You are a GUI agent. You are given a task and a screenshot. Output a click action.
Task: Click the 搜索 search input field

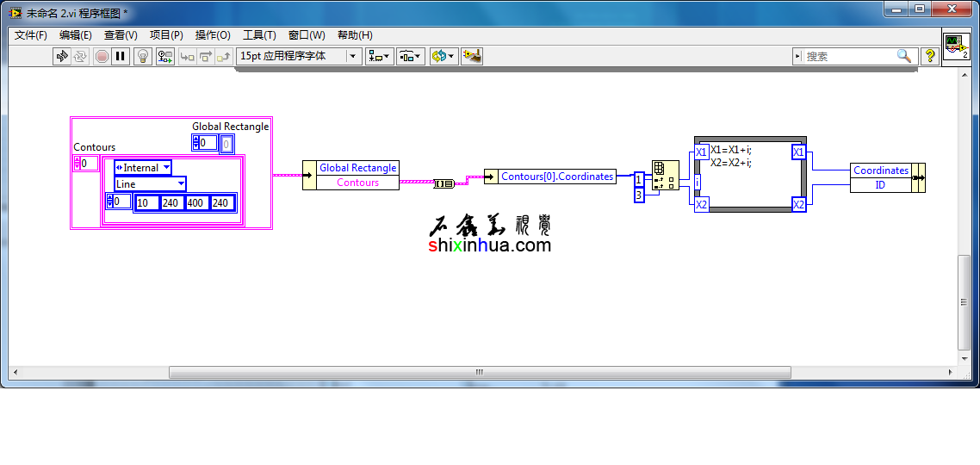coord(848,56)
